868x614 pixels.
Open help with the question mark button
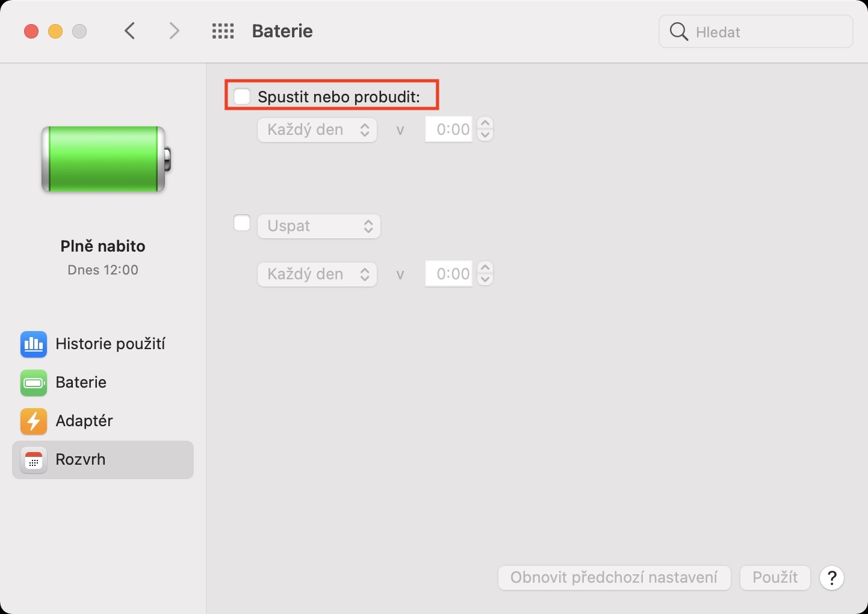(x=832, y=578)
